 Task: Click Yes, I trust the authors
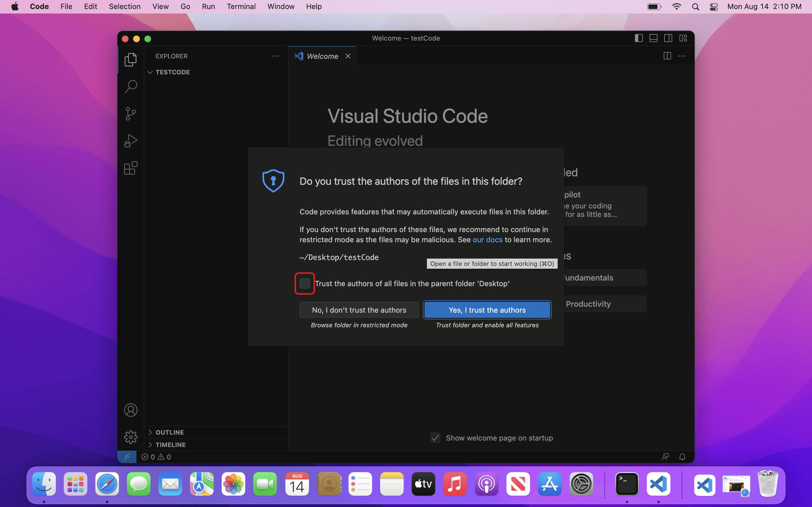(487, 310)
